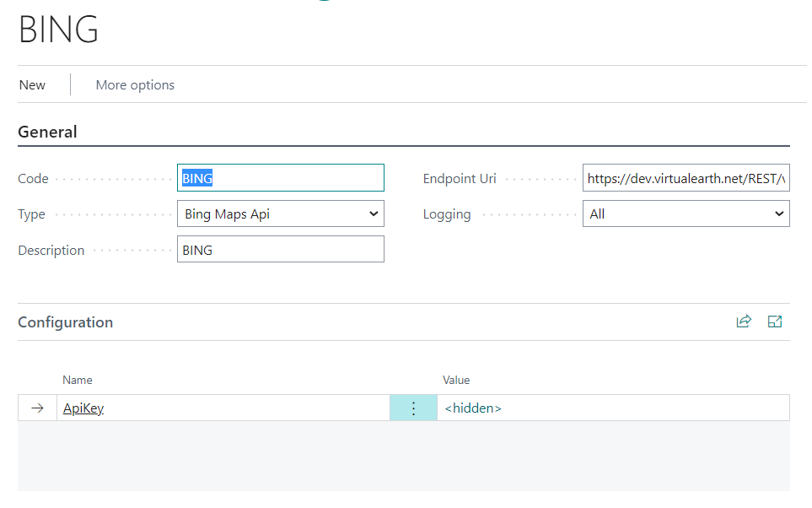The height and width of the screenshot is (508, 812).
Task: Click the New action
Action: click(x=32, y=85)
